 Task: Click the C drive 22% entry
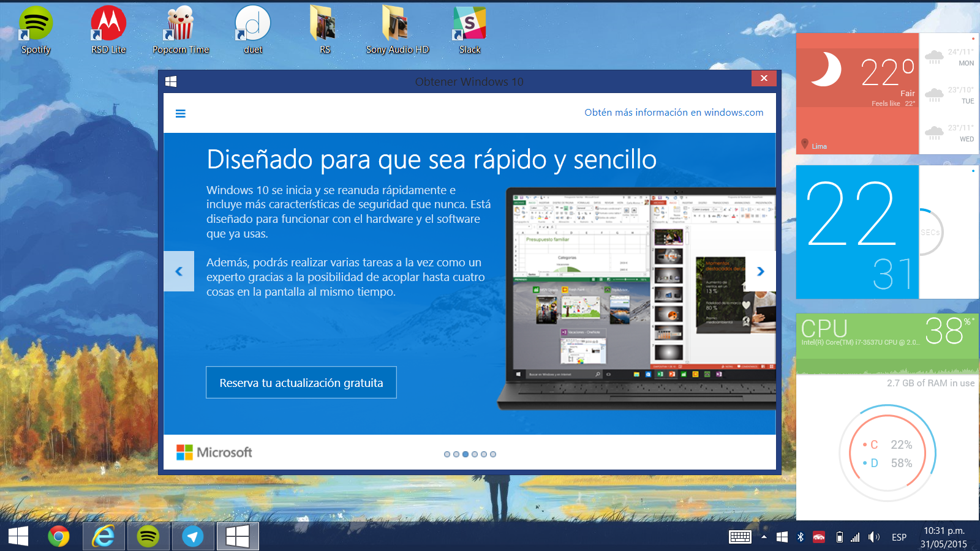[x=888, y=444]
